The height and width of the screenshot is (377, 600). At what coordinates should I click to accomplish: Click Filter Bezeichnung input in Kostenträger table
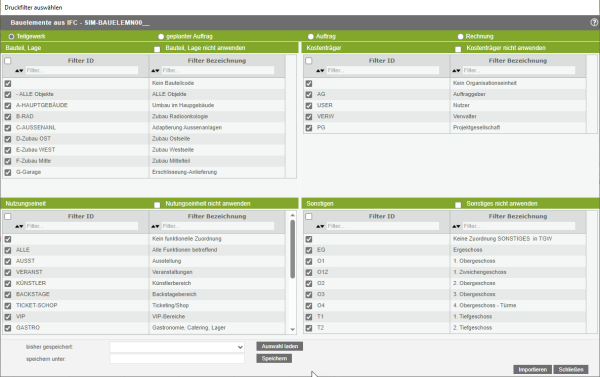518,70
